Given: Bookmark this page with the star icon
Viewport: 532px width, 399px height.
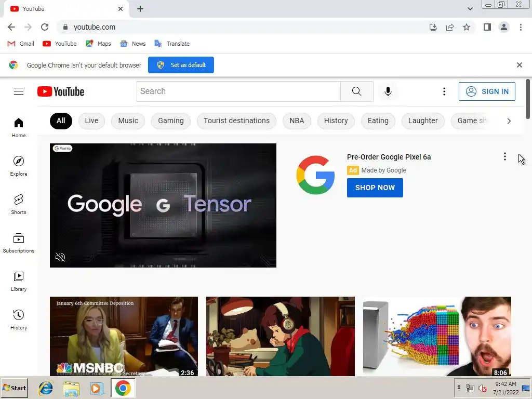Looking at the screenshot, I should coord(467,27).
